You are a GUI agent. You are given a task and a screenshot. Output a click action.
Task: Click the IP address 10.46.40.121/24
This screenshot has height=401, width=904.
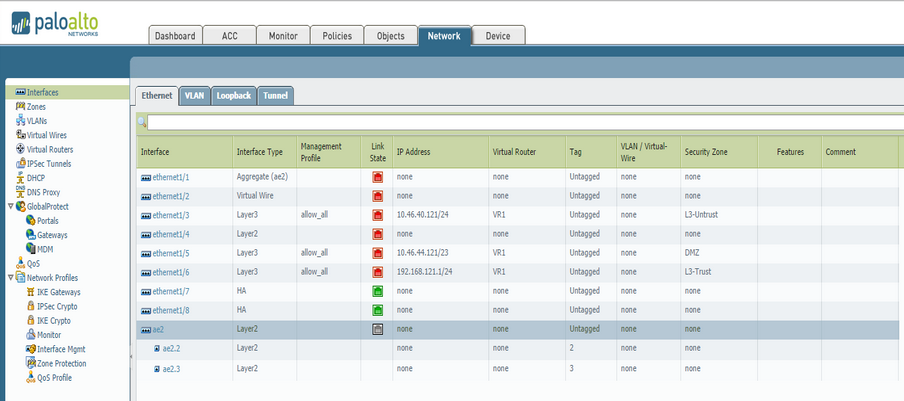[x=424, y=215]
